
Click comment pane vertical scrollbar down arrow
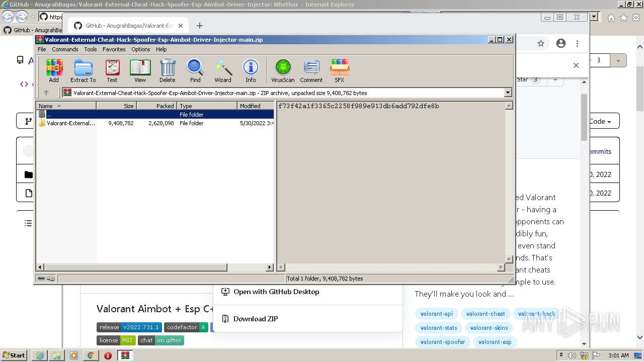pos(509,259)
